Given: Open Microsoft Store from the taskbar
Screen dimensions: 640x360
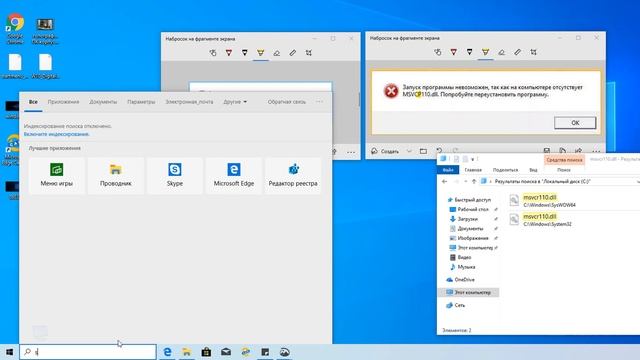Looking at the screenshot, I should tap(206, 351).
